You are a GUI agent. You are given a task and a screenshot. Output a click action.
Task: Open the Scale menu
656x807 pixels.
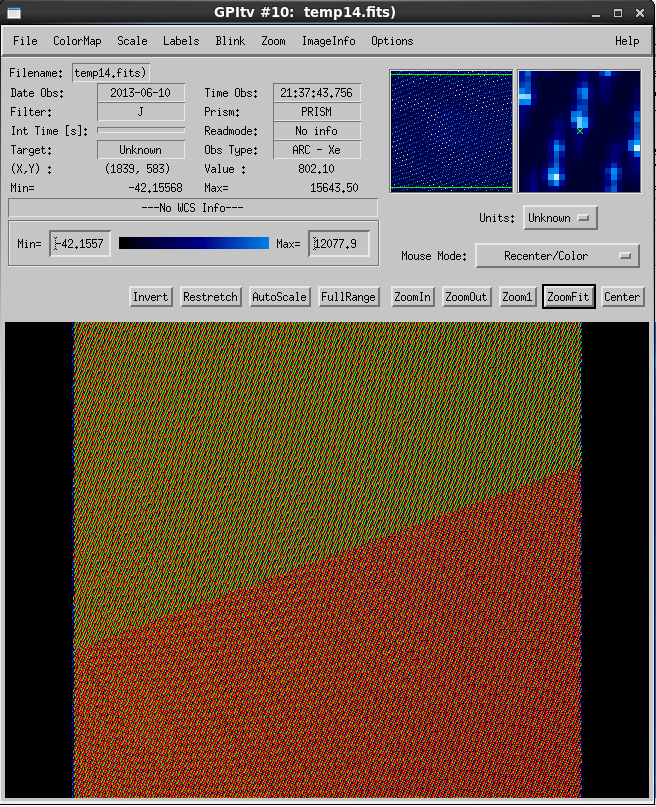tap(132, 41)
